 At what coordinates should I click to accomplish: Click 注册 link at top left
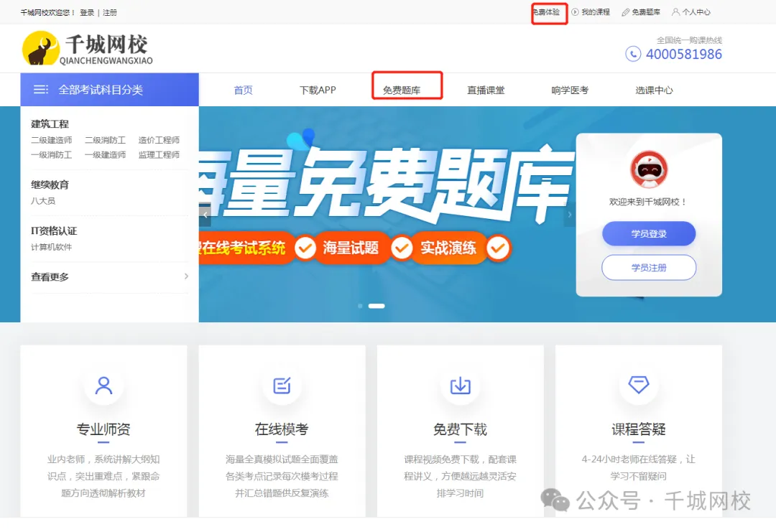click(x=110, y=12)
